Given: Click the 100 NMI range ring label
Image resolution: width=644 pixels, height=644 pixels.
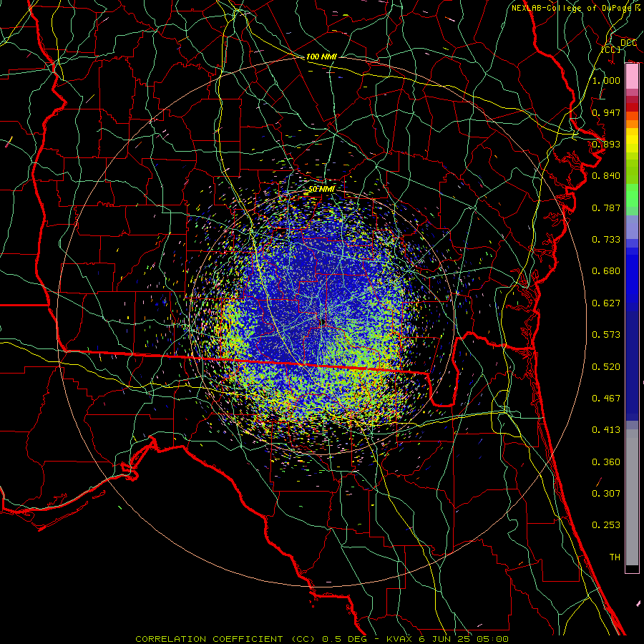Looking at the screenshot, I should click(321, 57).
